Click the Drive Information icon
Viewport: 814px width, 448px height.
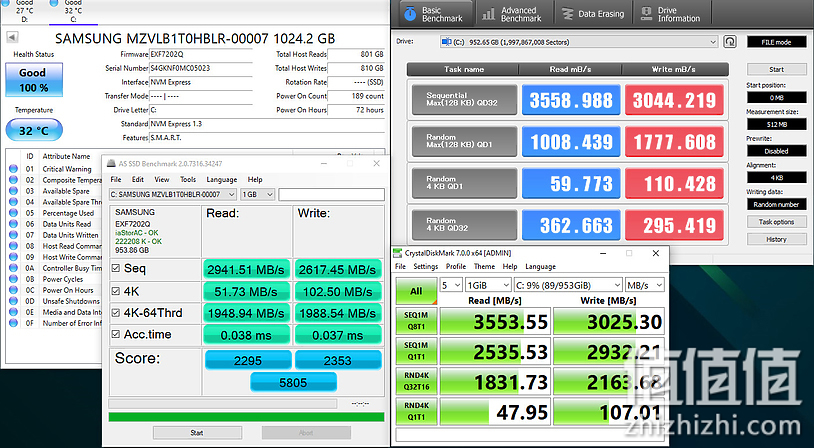point(646,14)
